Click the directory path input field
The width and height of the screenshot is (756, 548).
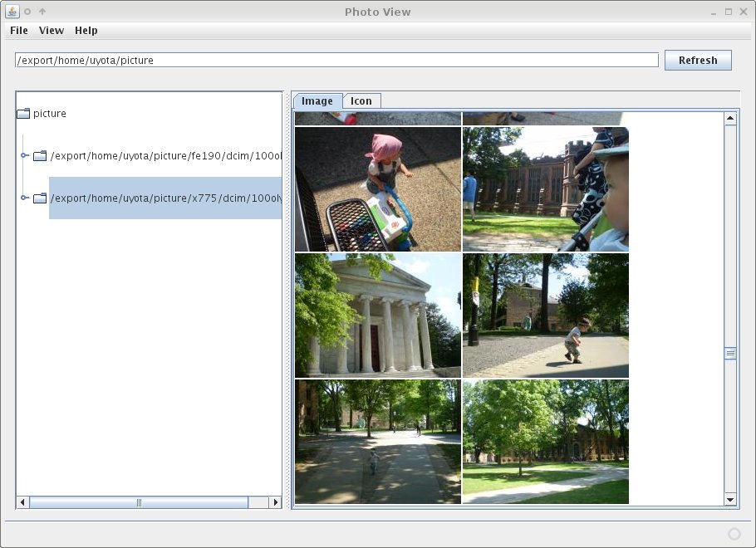point(336,61)
